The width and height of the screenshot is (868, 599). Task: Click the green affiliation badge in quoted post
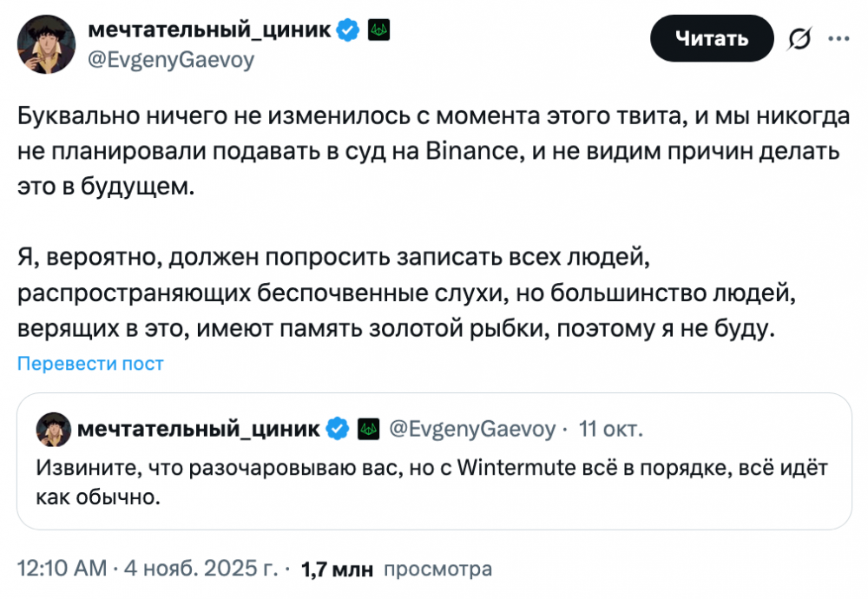pos(368,429)
